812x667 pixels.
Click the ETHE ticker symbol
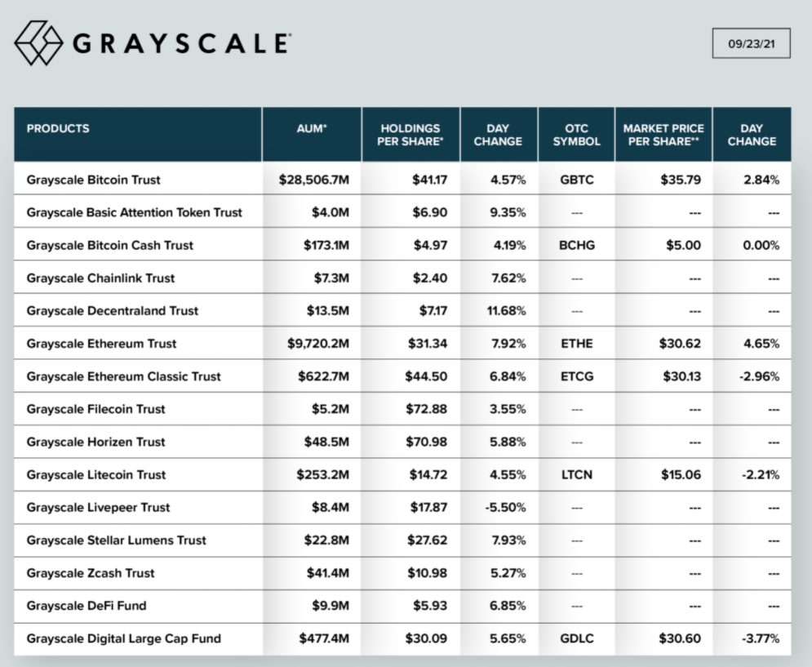576,344
